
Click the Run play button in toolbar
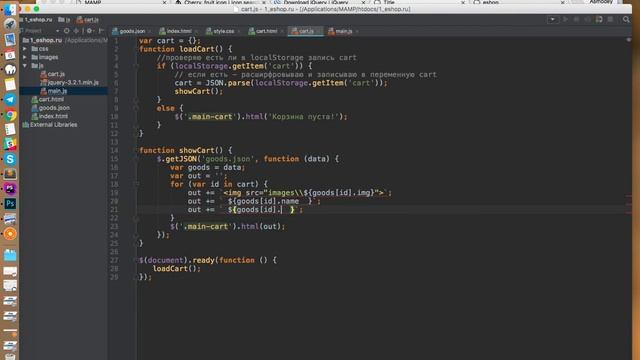pos(565,19)
